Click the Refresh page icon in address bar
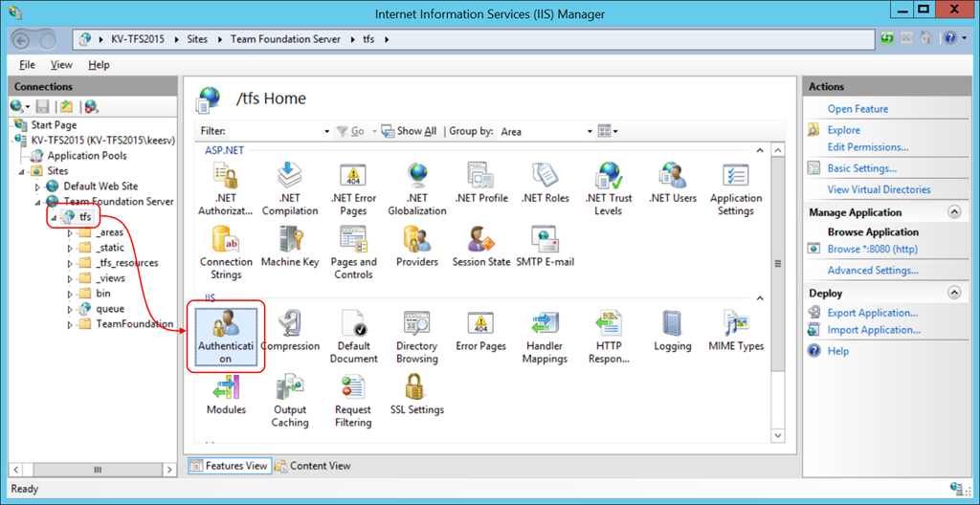The width and height of the screenshot is (980, 505). coord(887,38)
